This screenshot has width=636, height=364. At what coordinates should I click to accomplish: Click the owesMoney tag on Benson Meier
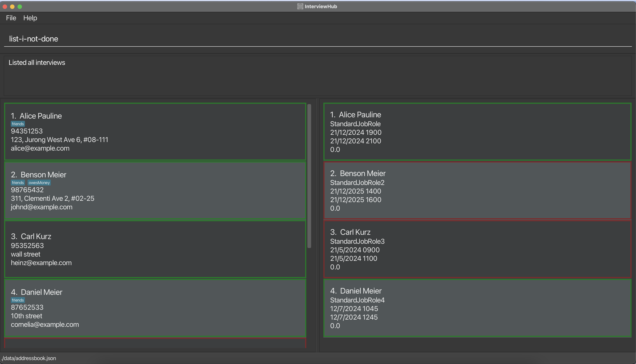coord(39,183)
